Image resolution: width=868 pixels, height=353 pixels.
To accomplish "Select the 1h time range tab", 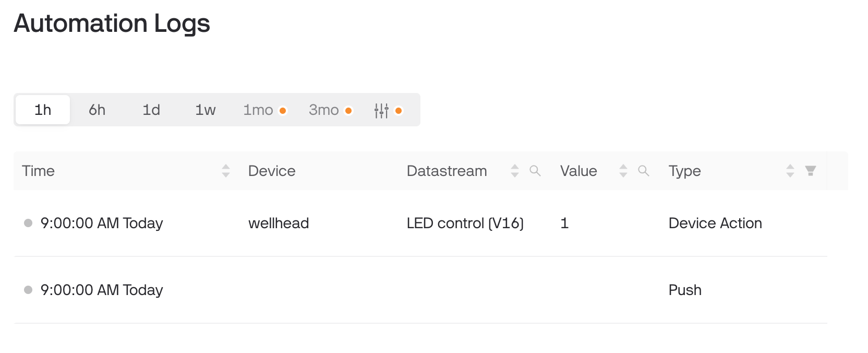I will (43, 110).
